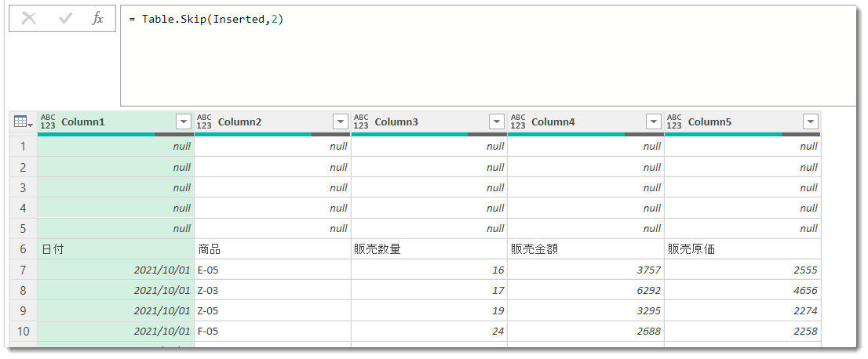Open Column5 filter dropdown

click(x=811, y=121)
